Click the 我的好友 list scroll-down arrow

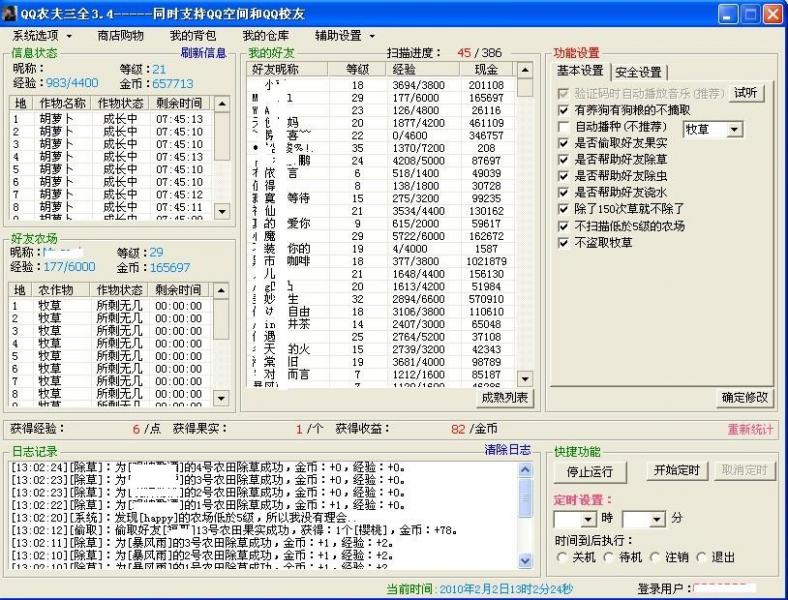(525, 378)
